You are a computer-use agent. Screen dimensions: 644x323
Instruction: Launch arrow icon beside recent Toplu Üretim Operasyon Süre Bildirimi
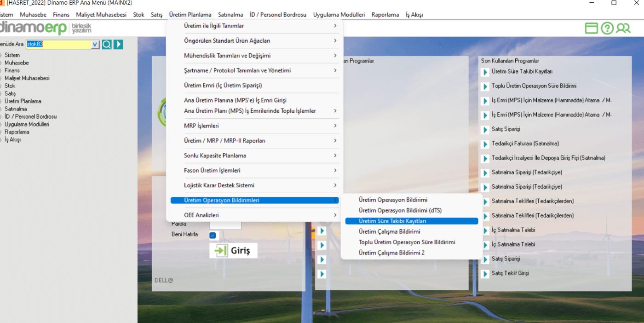pyautogui.click(x=485, y=87)
